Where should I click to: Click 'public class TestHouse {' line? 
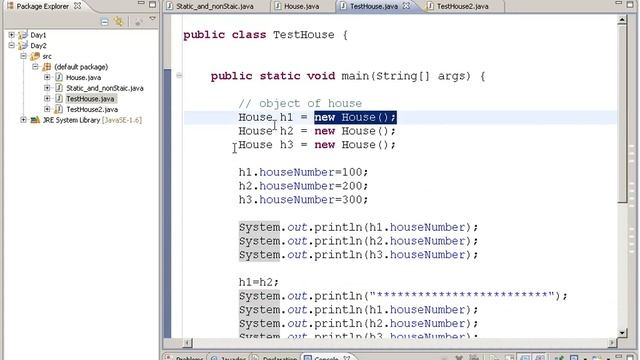point(265,35)
